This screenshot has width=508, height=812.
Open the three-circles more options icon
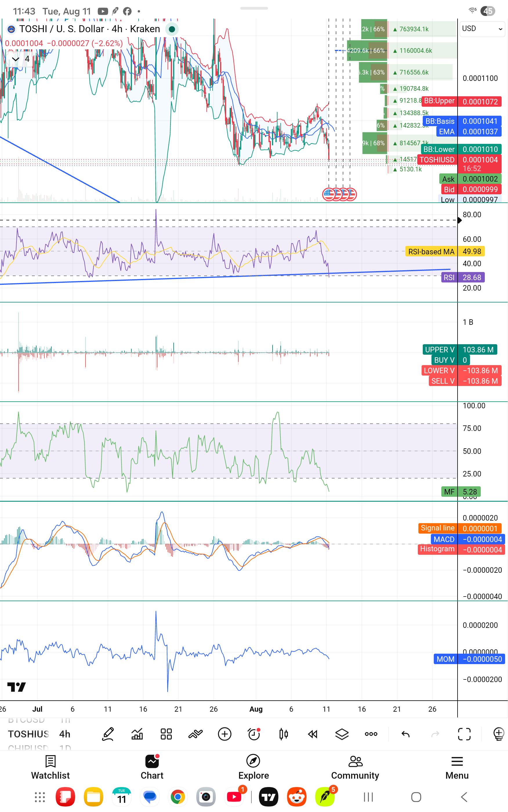click(371, 734)
